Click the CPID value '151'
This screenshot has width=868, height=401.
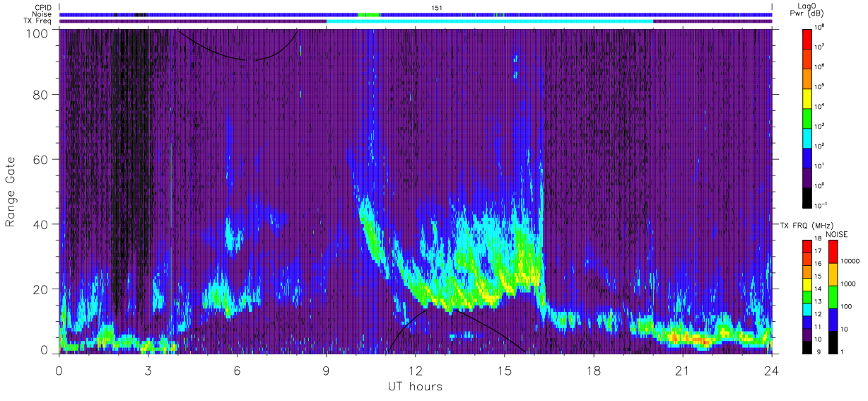tap(437, 7)
